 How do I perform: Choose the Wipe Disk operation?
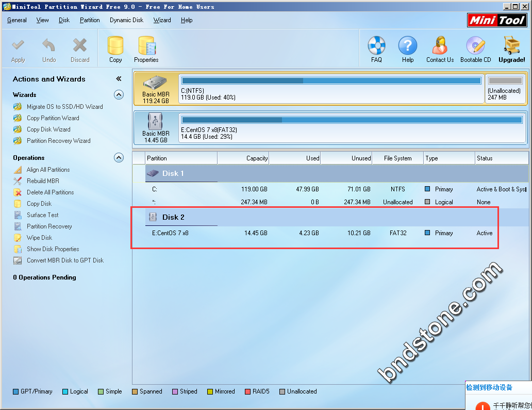point(39,238)
